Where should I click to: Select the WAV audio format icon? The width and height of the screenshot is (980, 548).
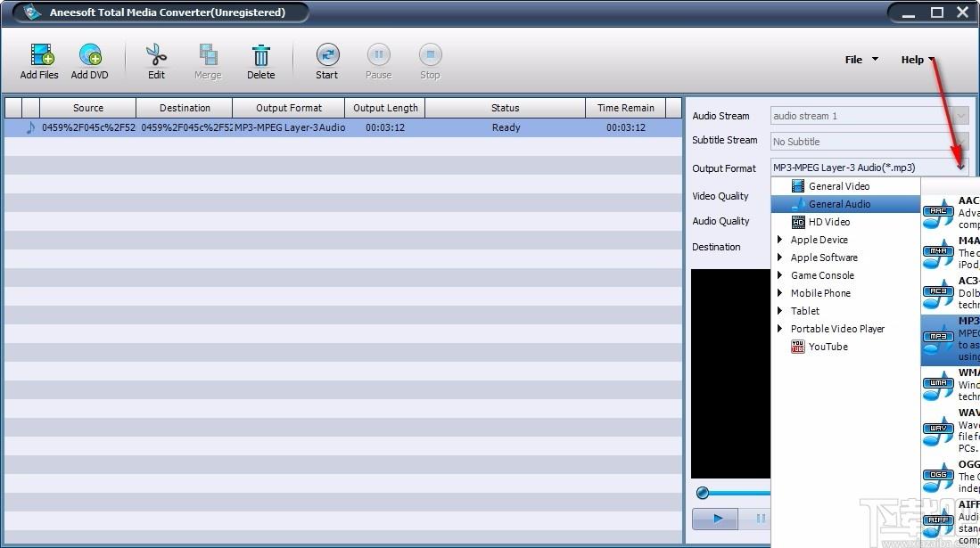[x=938, y=430]
